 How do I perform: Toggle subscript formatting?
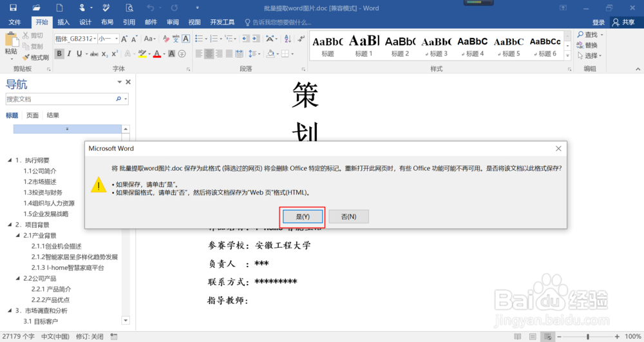[105, 54]
